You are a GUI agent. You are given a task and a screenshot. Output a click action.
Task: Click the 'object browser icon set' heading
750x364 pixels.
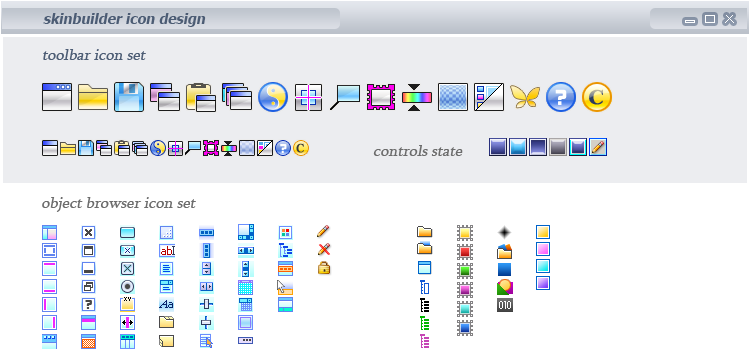(x=119, y=203)
